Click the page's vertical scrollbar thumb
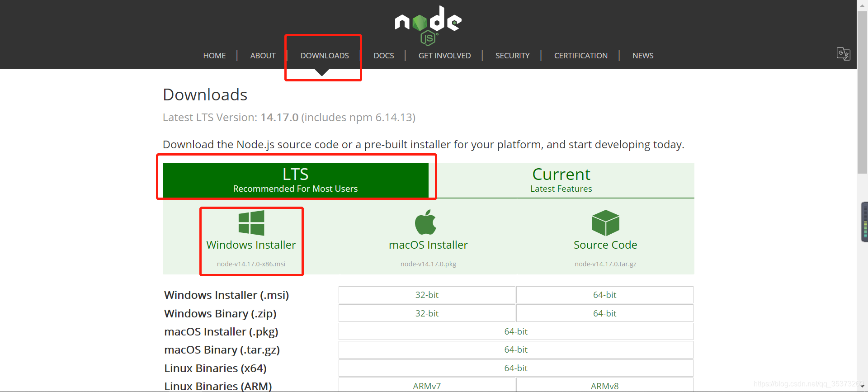The height and width of the screenshot is (392, 868). [862, 92]
